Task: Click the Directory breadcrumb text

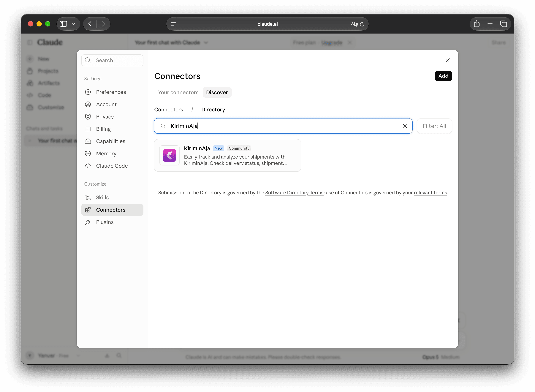Action: click(213, 110)
